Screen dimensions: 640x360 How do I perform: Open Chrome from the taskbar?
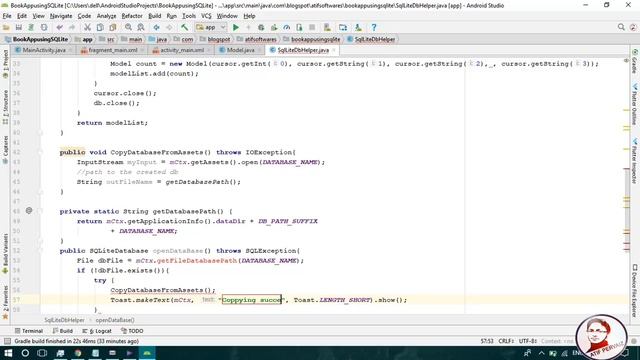78,353
